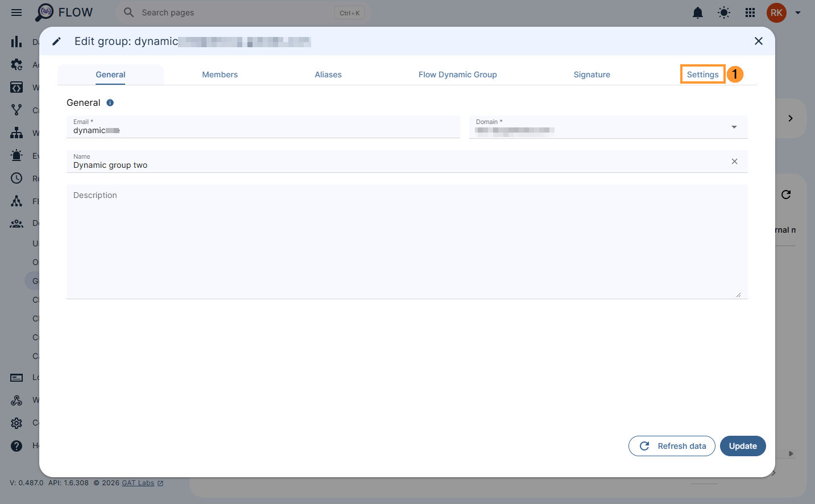Image resolution: width=815 pixels, height=504 pixels.
Task: Open the org-chart sidebar icon
Action: (16, 133)
